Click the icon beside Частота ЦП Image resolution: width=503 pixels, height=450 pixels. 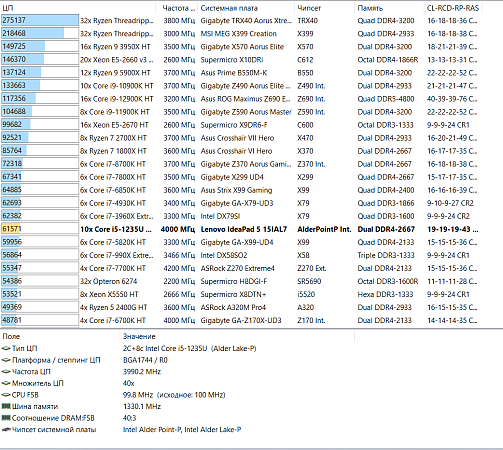[6, 372]
